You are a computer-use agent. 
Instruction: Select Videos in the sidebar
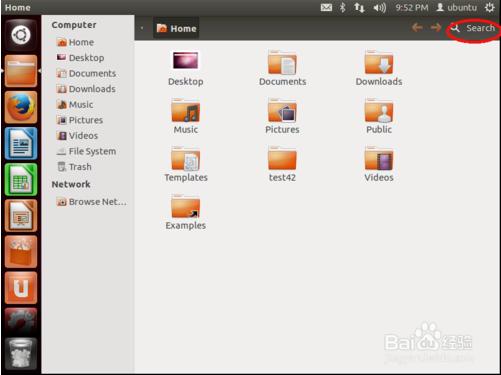pos(77,136)
